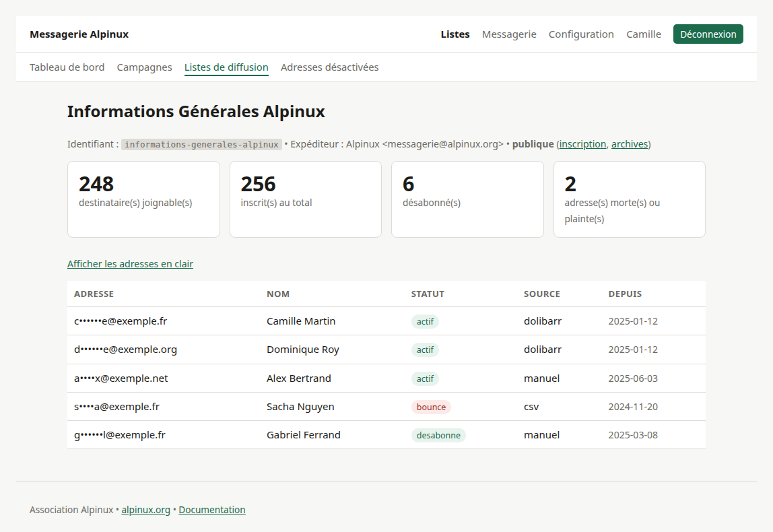
Task: Go to the Messagerie Alpinux home title
Action: pyautogui.click(x=79, y=34)
